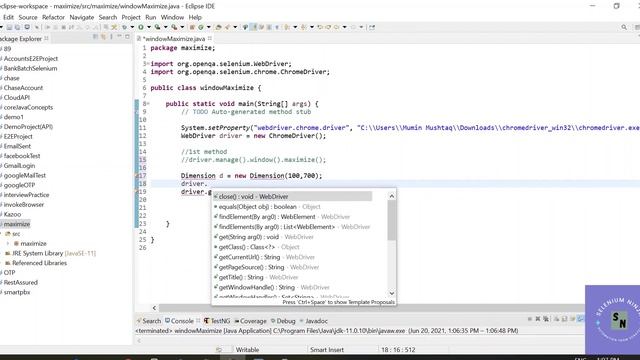Click the New Java Package icon
640x360 pixels.
point(192,27)
